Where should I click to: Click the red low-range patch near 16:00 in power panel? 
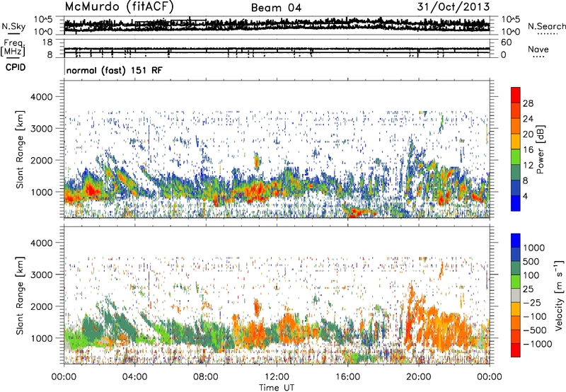coord(361,212)
